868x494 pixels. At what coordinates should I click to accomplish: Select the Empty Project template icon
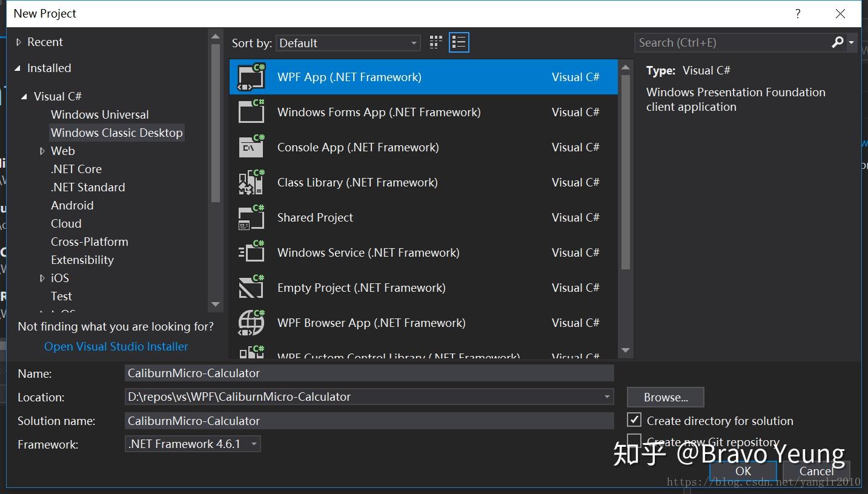coord(251,288)
